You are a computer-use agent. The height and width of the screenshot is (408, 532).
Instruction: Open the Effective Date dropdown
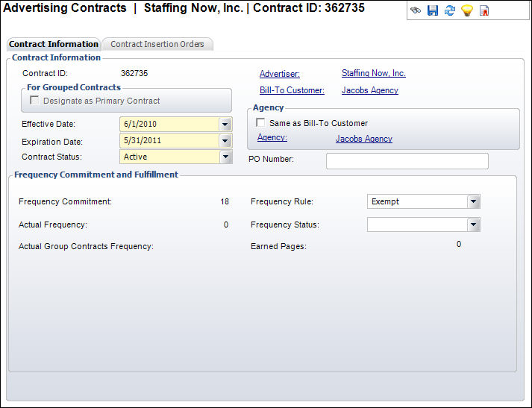pos(225,125)
